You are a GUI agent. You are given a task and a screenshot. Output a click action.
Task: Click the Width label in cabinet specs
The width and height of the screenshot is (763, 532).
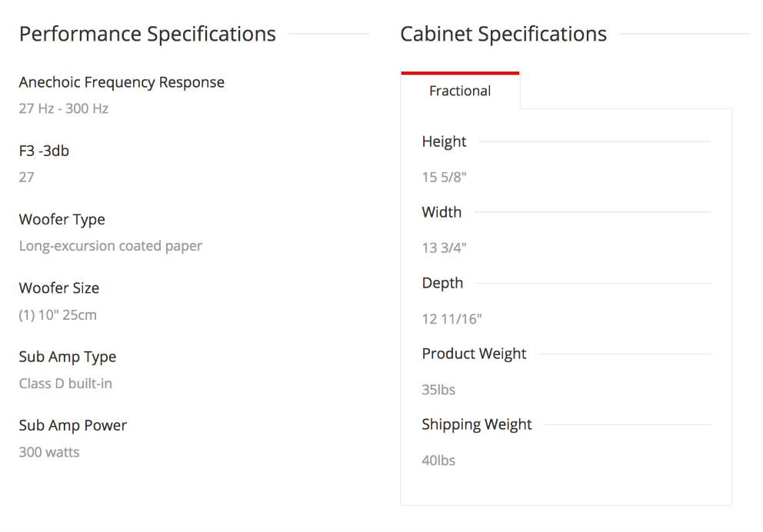pyautogui.click(x=441, y=212)
